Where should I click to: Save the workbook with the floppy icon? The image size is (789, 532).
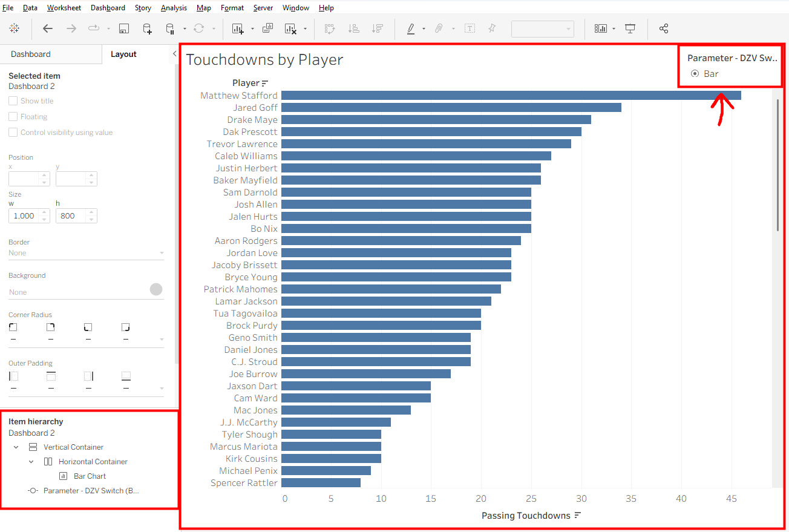pos(124,28)
